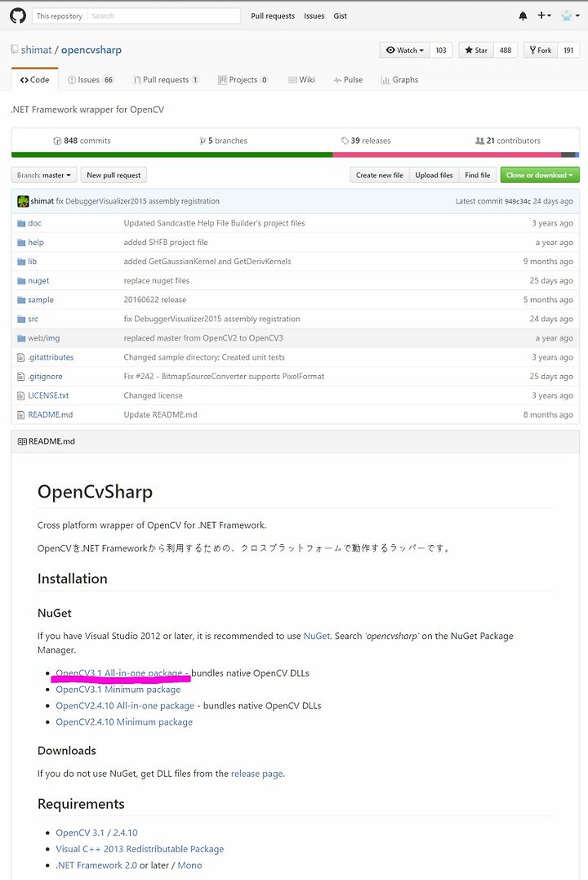Open the Mono link
The image size is (588, 880).
189,865
